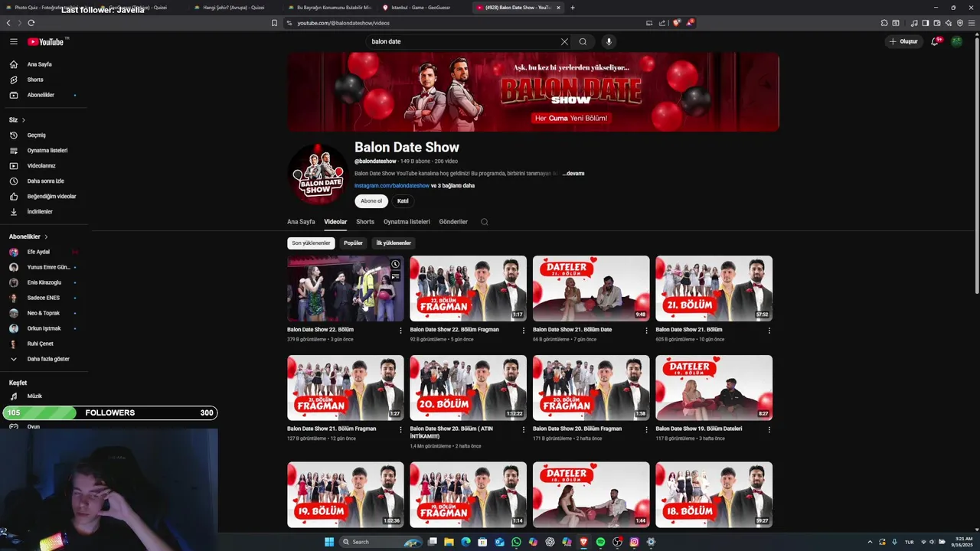Expand the Abonelikler section header
980x551 pixels.
point(29,236)
